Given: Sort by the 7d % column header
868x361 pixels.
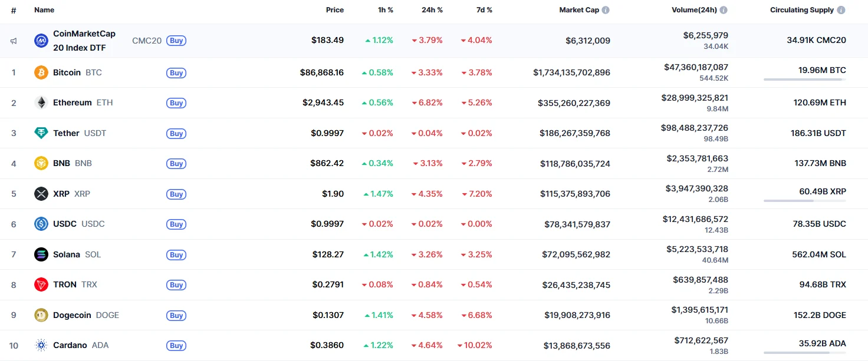Looking at the screenshot, I should (484, 10).
